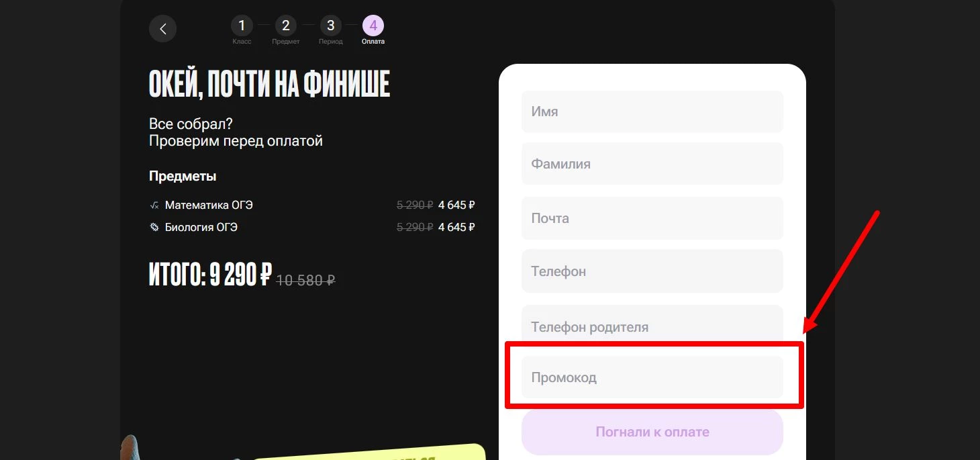Open step 2 Предмет circle
The width and height of the screenshot is (980, 460).
pyautogui.click(x=286, y=25)
